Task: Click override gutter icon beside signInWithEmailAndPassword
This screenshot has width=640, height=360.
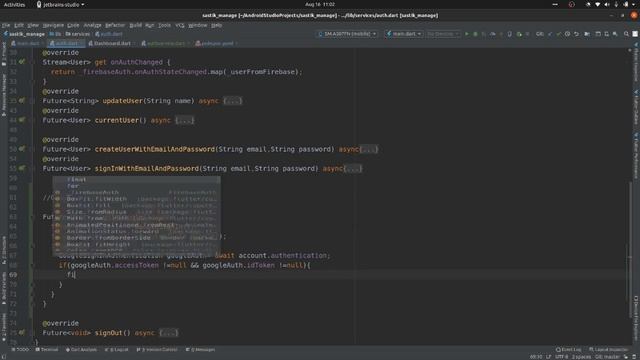Action: pyautogui.click(x=22, y=168)
